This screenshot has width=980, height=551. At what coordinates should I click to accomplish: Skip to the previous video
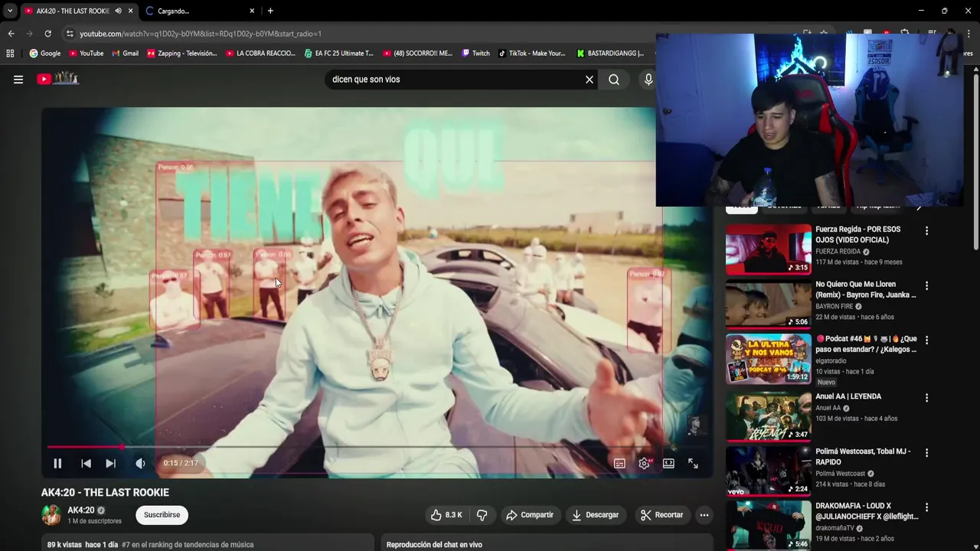tap(86, 463)
